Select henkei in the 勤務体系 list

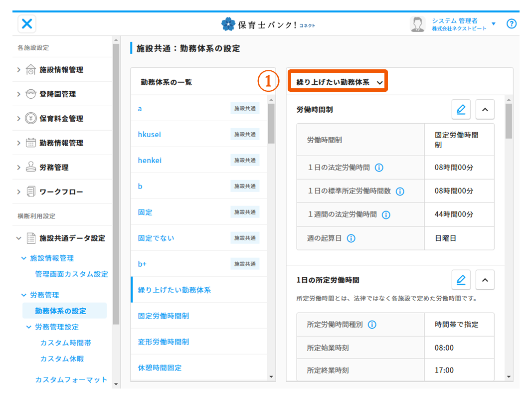[x=150, y=161]
